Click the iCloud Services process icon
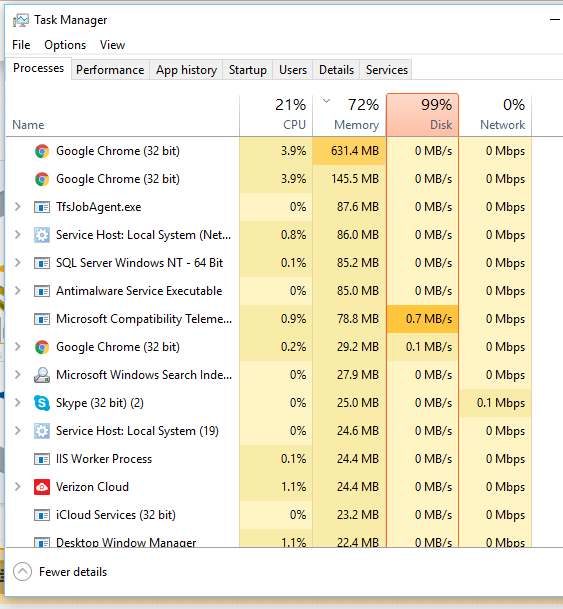 42,515
